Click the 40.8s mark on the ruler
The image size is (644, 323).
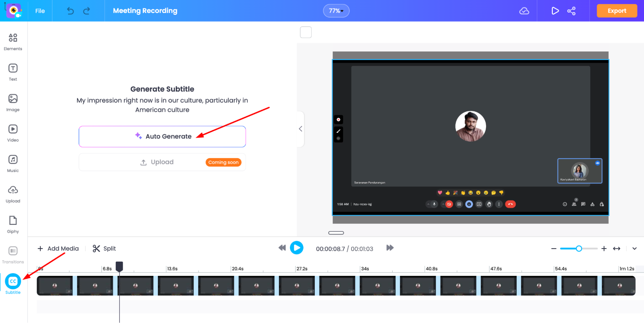click(x=432, y=269)
